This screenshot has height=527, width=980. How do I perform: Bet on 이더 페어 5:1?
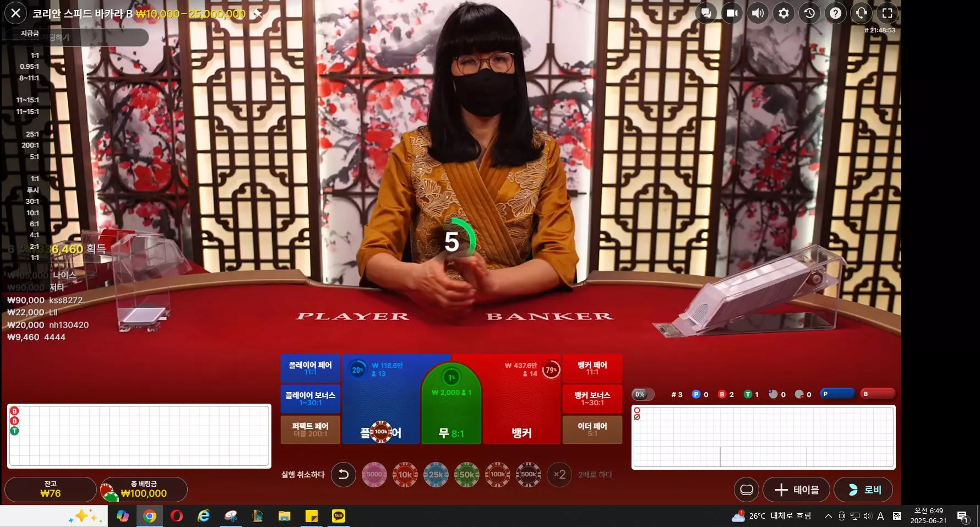click(592, 430)
